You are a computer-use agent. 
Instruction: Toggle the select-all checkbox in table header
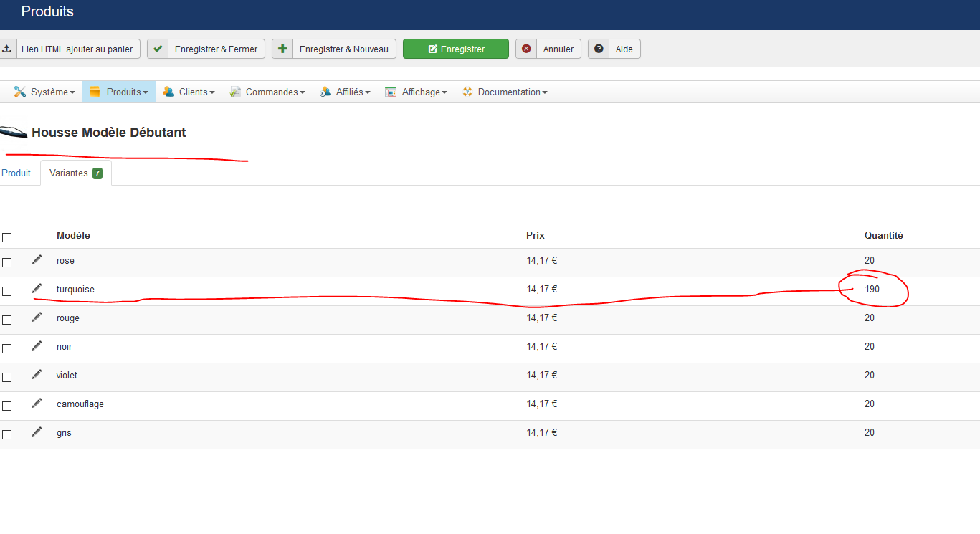pos(7,237)
